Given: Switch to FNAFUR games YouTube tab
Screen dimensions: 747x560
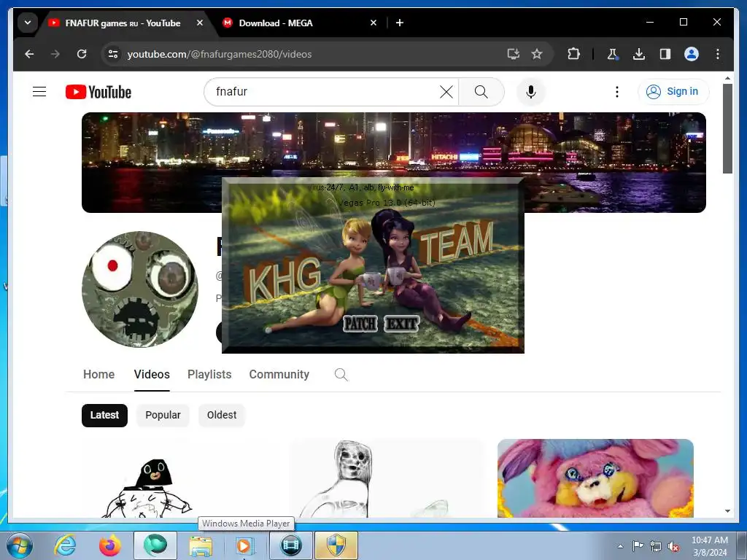Looking at the screenshot, I should click(123, 23).
